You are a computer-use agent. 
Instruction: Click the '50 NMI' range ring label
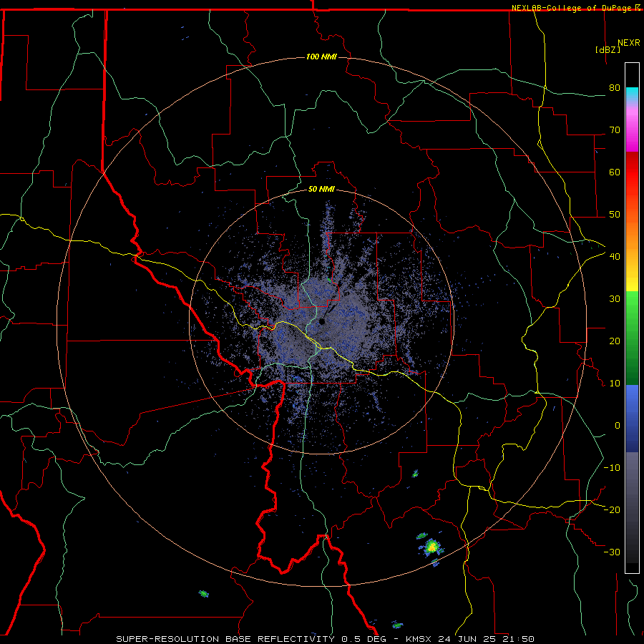pyautogui.click(x=321, y=190)
